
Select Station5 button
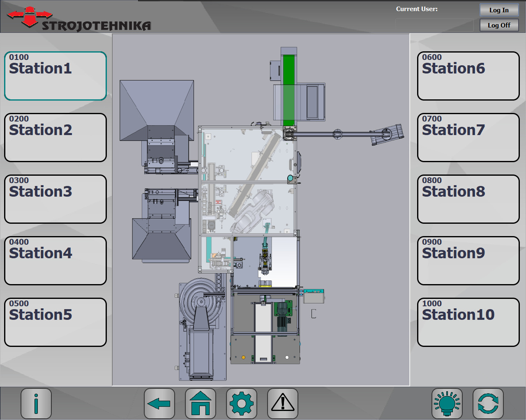click(x=55, y=322)
